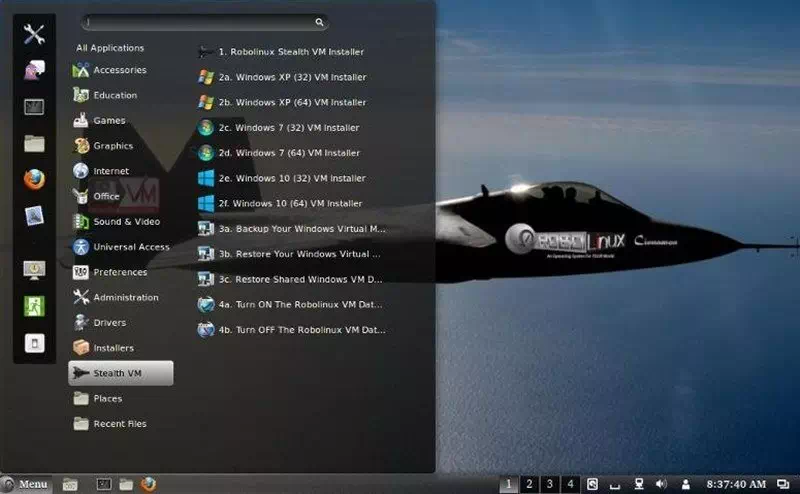The width and height of the screenshot is (800, 494).
Task: Open the volume speaker tray icon
Action: pyautogui.click(x=661, y=484)
